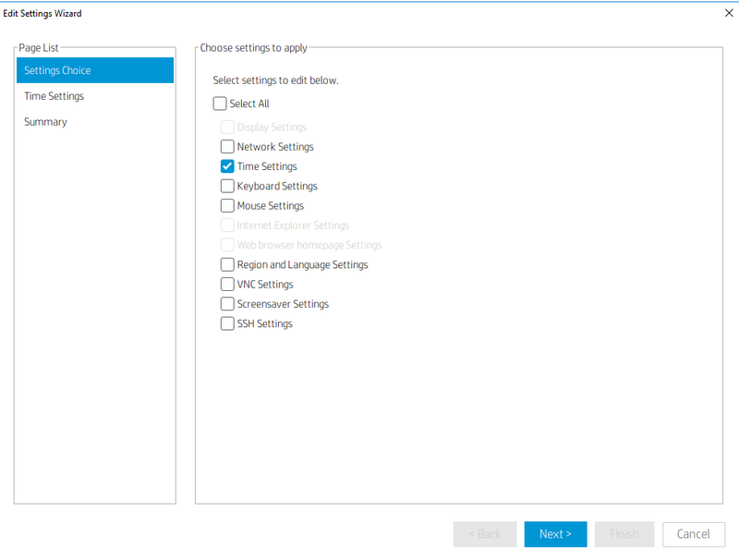Check the Select All checkbox
The width and height of the screenshot is (739, 560).
point(220,104)
